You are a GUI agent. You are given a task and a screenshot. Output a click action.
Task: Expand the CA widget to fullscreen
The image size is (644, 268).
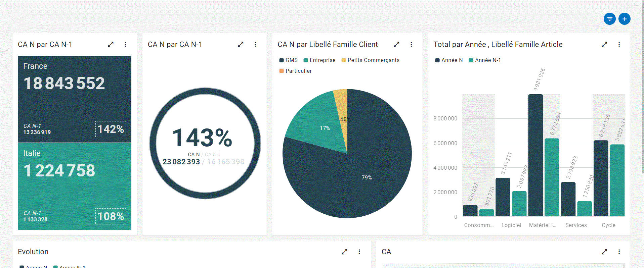coord(604,252)
